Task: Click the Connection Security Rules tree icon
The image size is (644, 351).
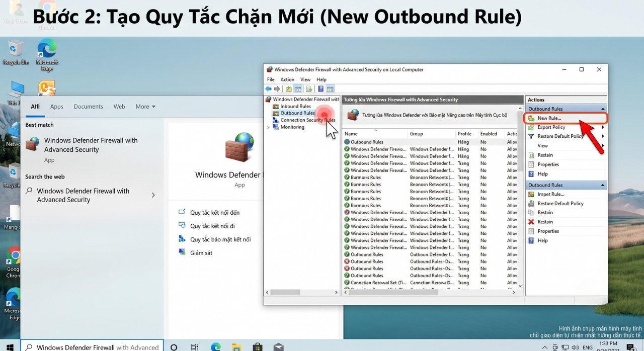Action: point(276,120)
